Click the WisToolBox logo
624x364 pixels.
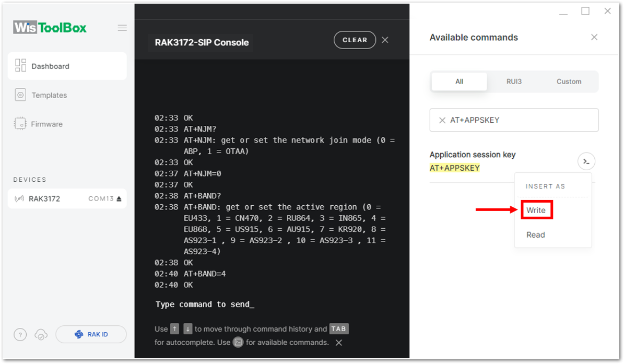[x=50, y=28]
